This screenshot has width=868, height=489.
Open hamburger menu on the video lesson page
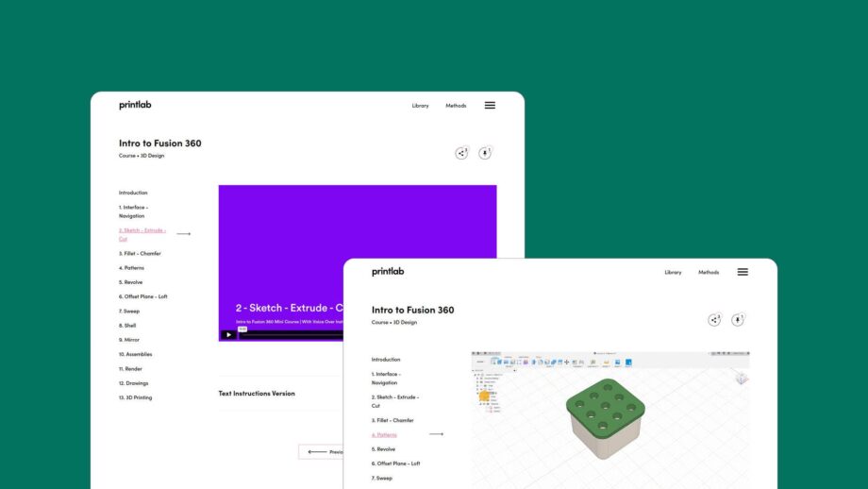point(490,106)
